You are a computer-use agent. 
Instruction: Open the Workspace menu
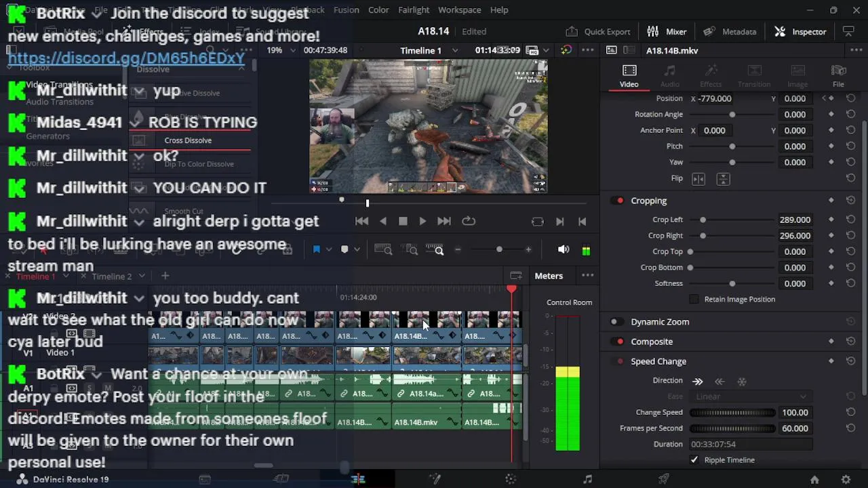[459, 10]
